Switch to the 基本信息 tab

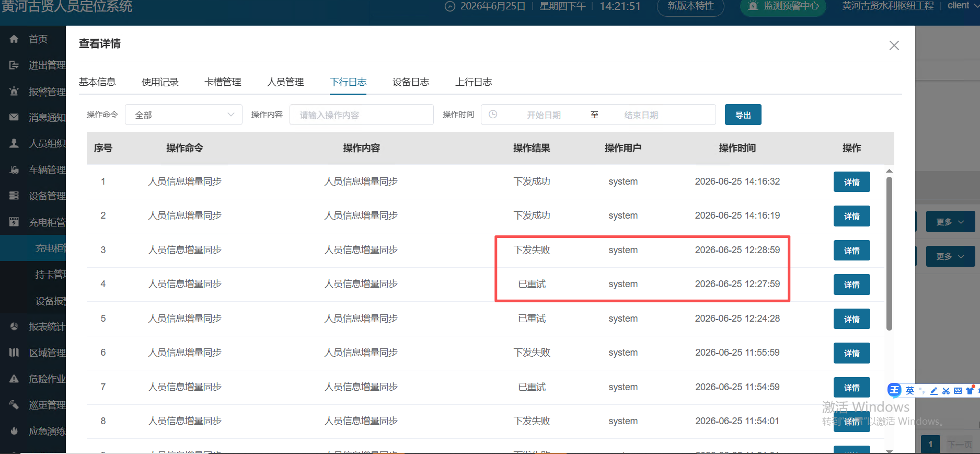pyautogui.click(x=97, y=82)
